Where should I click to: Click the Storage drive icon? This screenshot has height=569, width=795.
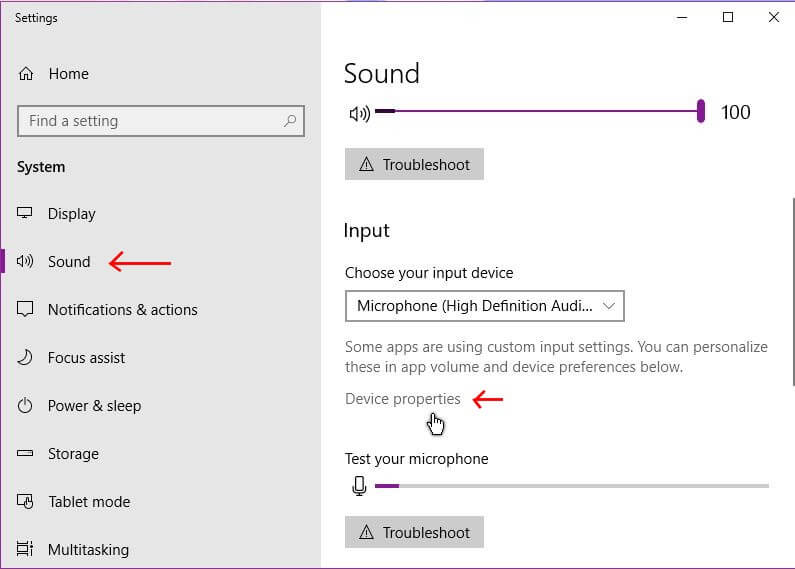tap(25, 453)
